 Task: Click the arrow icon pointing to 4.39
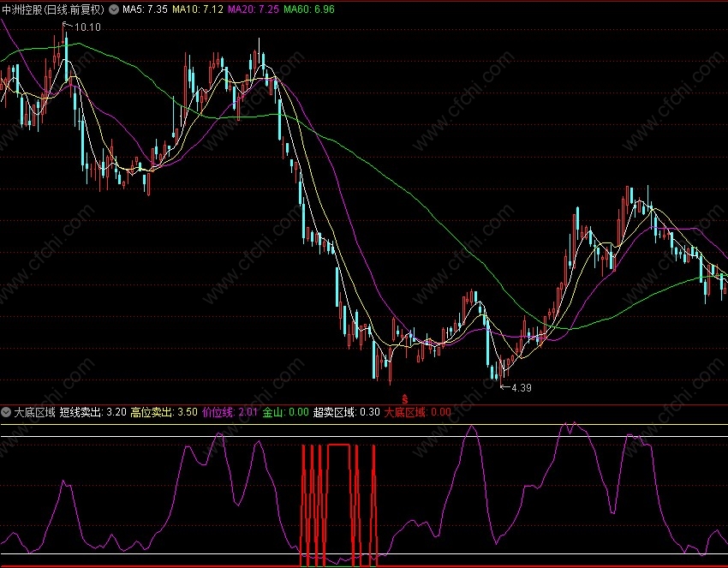tap(505, 386)
